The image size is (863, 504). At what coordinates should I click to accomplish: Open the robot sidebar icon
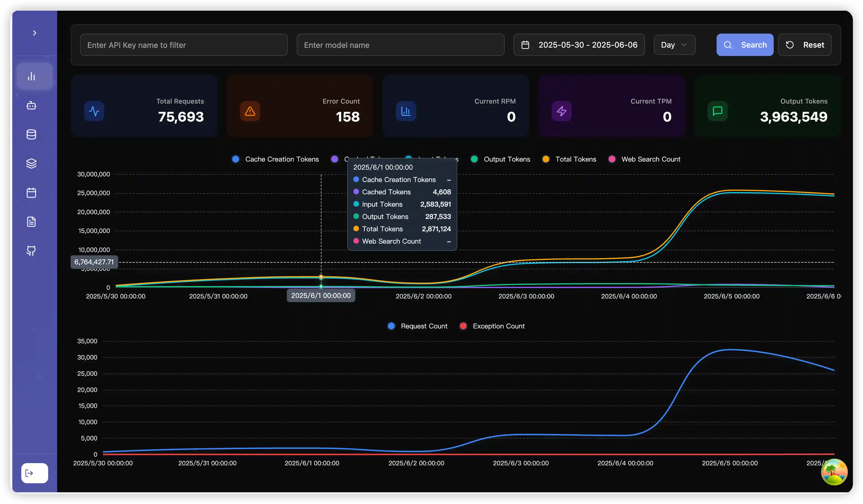click(32, 106)
